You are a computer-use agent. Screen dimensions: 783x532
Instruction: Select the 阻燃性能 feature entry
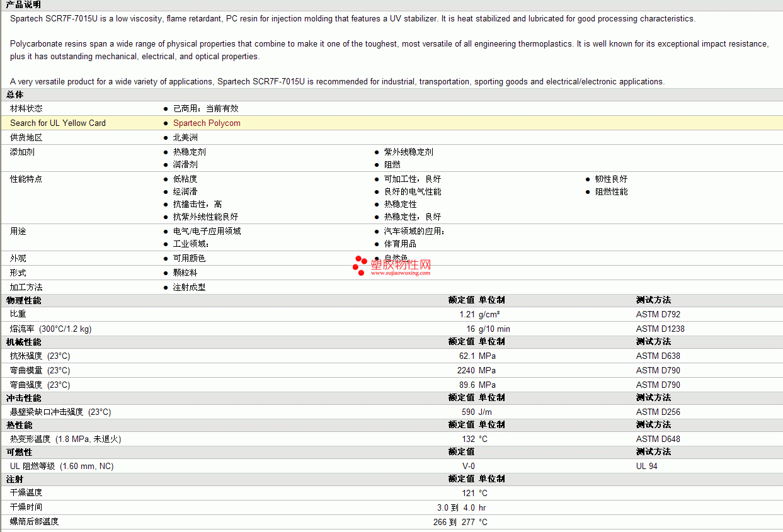(611, 192)
